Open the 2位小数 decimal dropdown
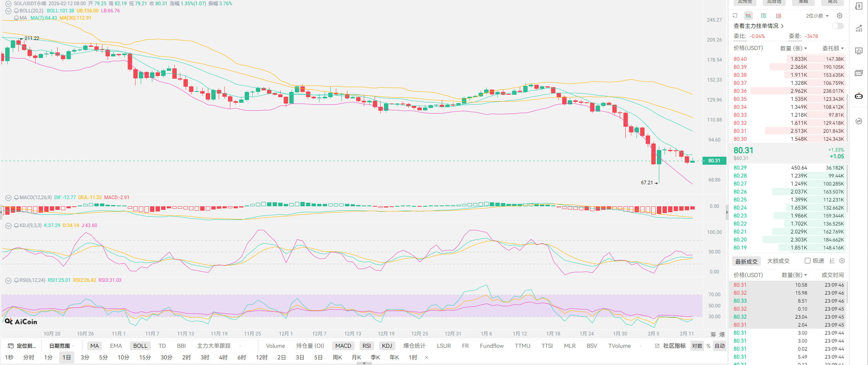868x365 pixels. click(x=817, y=16)
